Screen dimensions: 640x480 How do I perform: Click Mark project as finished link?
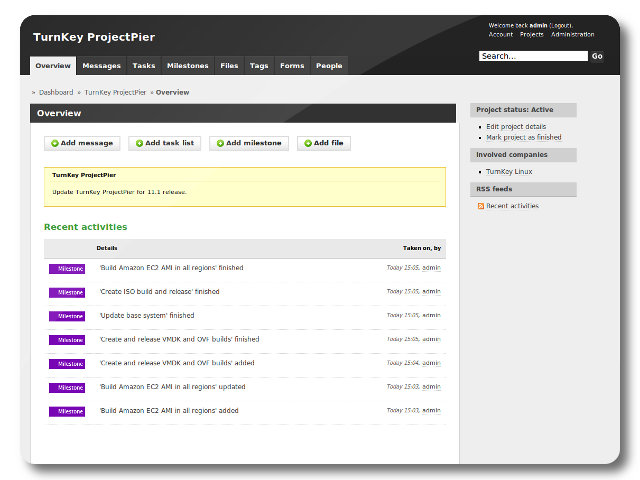[x=524, y=138]
